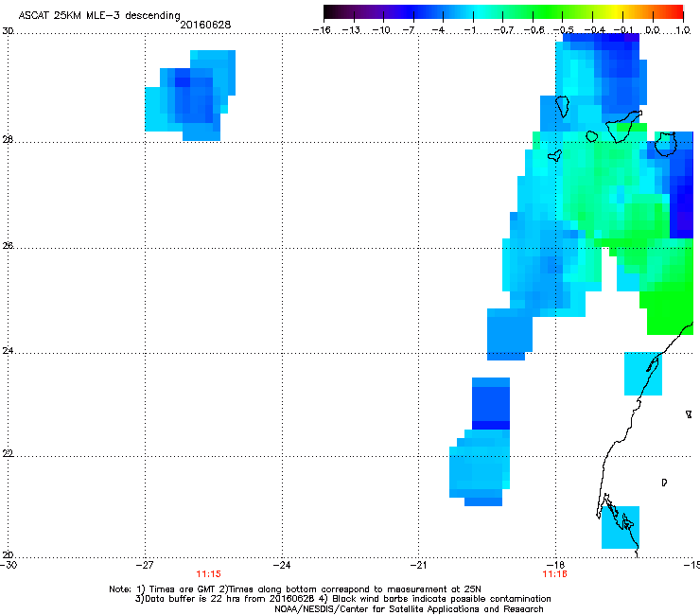700x615 pixels.
Task: Click the isolated blue data patch near -26 longitude
Action: click(190, 96)
